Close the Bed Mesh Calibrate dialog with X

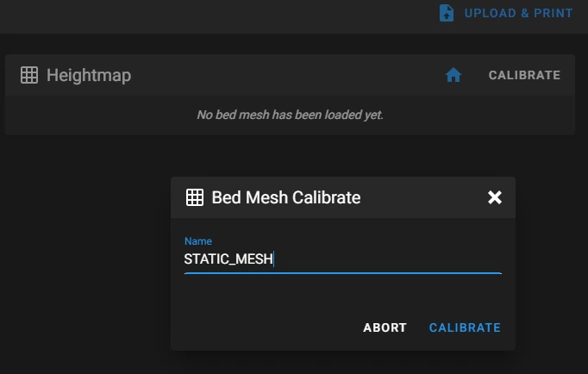pos(495,197)
